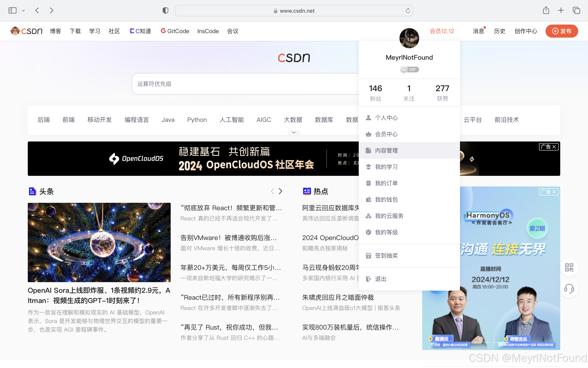Viewport: 588px width, 368px height.
Task: Show tab overview icon
Action: coord(576,10)
